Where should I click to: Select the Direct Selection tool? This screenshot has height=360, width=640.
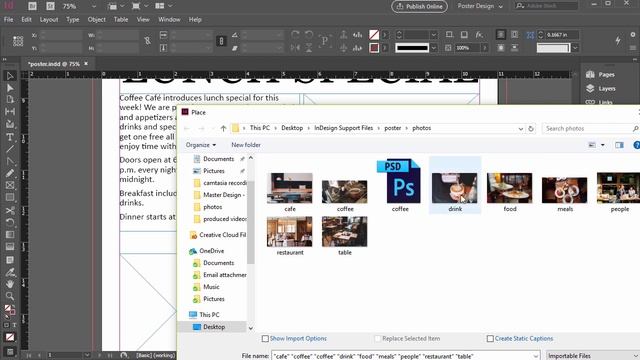(x=10, y=88)
